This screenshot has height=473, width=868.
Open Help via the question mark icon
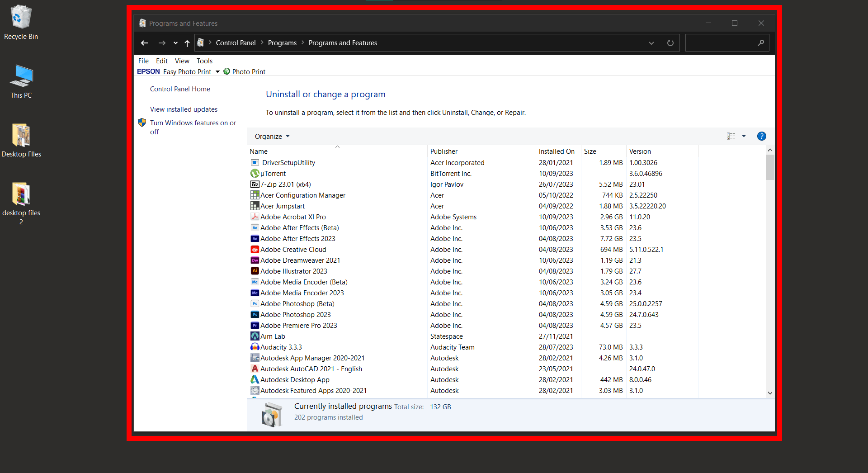[x=762, y=136]
